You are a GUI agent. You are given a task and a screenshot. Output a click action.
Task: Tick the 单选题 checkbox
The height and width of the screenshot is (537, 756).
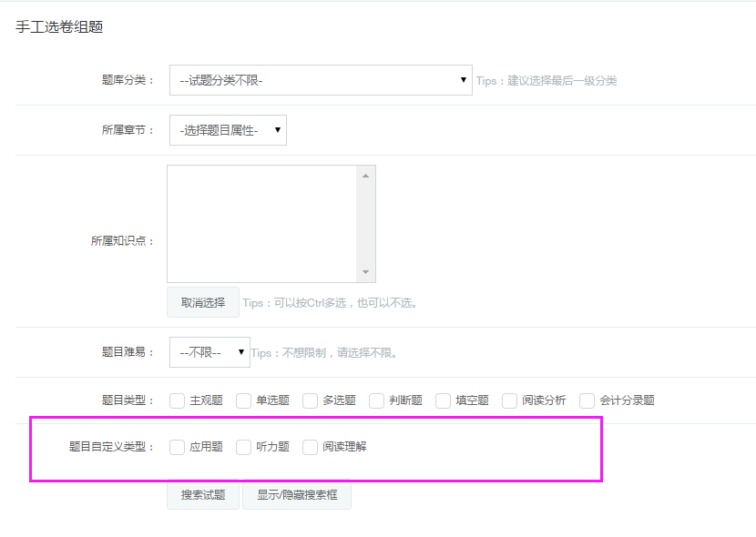244,400
